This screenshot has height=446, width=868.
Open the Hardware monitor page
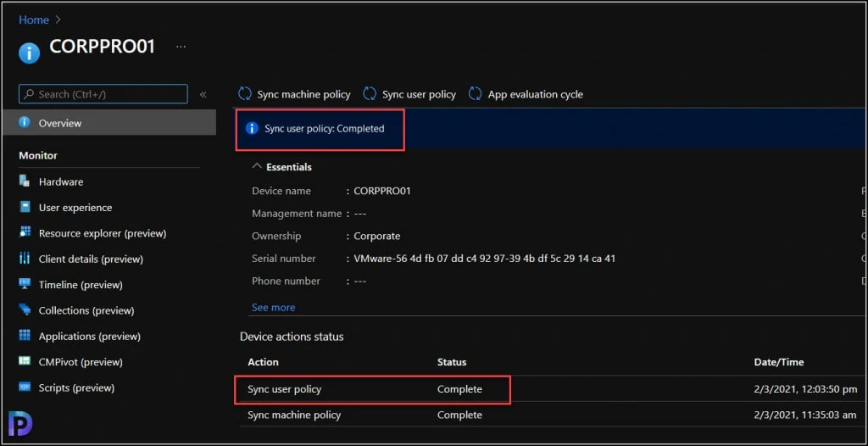(x=61, y=181)
